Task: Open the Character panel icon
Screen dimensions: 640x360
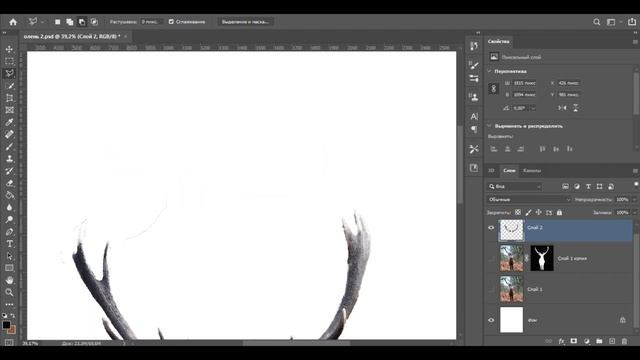Action: pos(474,116)
